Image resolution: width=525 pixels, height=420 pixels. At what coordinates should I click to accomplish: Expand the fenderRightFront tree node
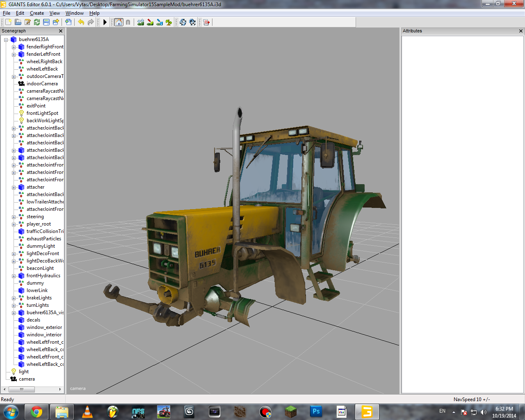pos(14,47)
